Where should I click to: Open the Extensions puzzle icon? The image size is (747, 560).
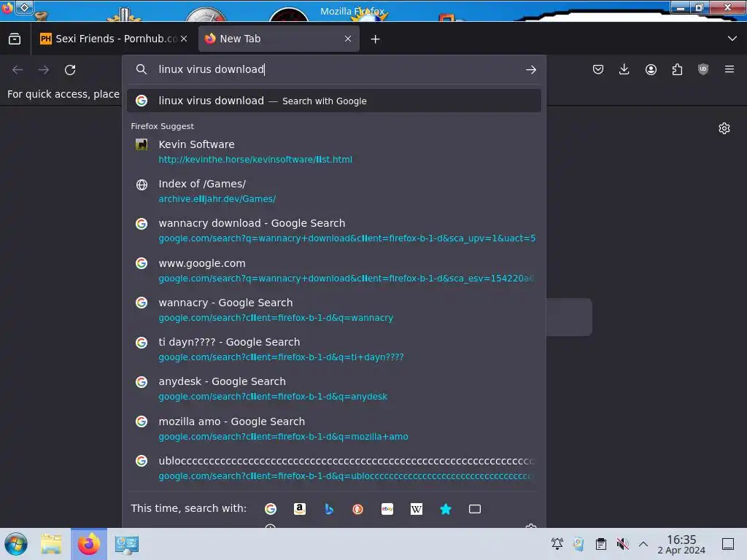click(677, 69)
